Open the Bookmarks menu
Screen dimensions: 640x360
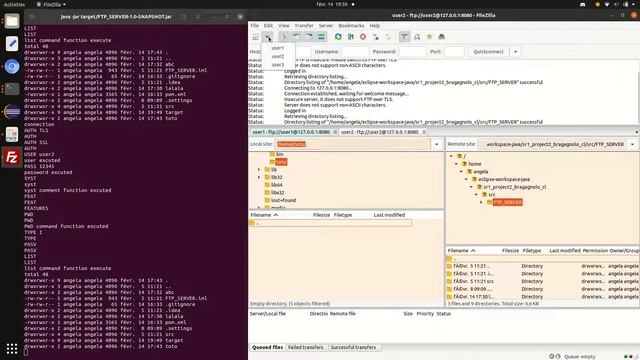click(x=351, y=26)
